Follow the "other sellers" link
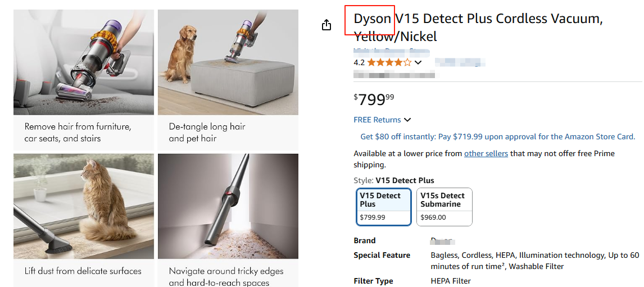Viewport: 644px width, 287px height. point(486,153)
